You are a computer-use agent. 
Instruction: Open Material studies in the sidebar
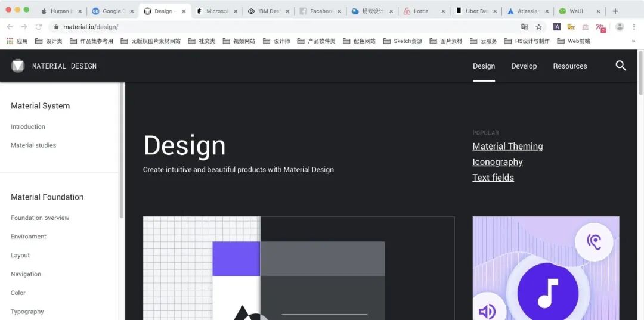coord(33,145)
